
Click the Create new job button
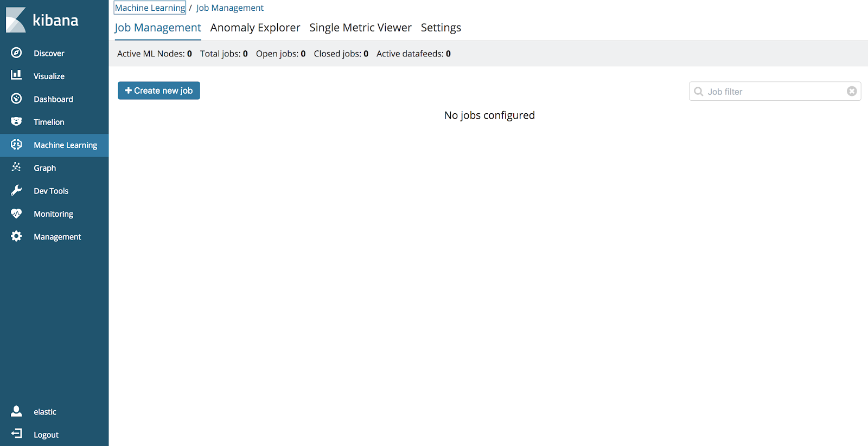[159, 91]
